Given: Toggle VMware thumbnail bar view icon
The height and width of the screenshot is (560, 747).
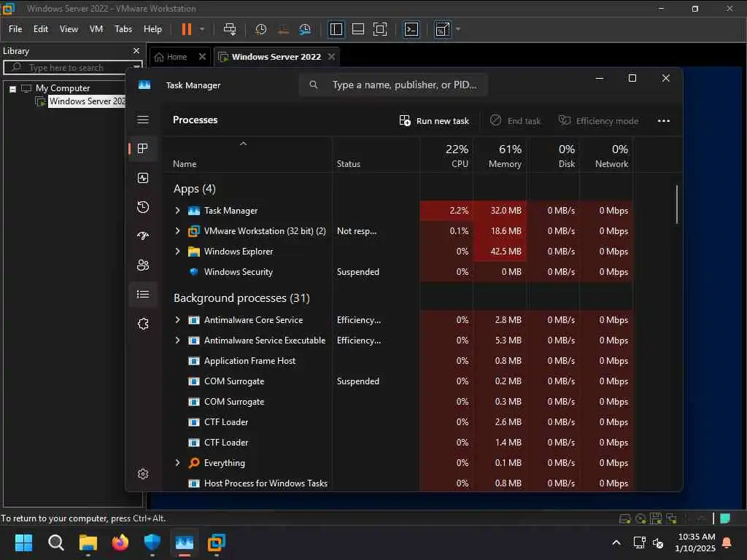Looking at the screenshot, I should point(358,29).
